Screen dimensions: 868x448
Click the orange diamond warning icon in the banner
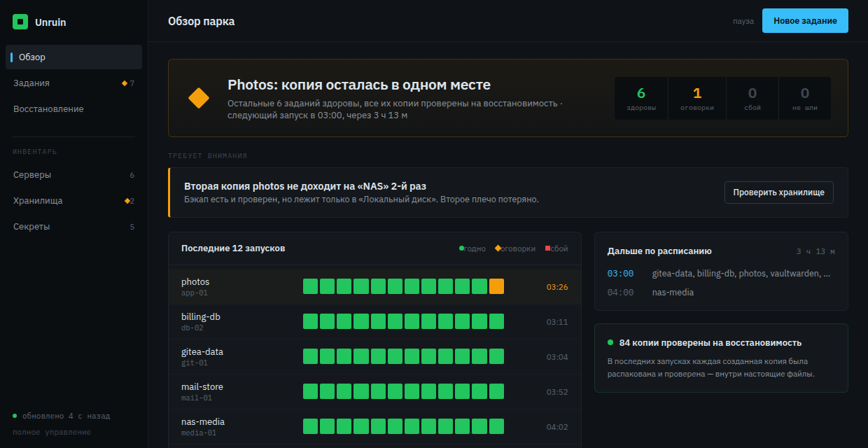point(199,98)
